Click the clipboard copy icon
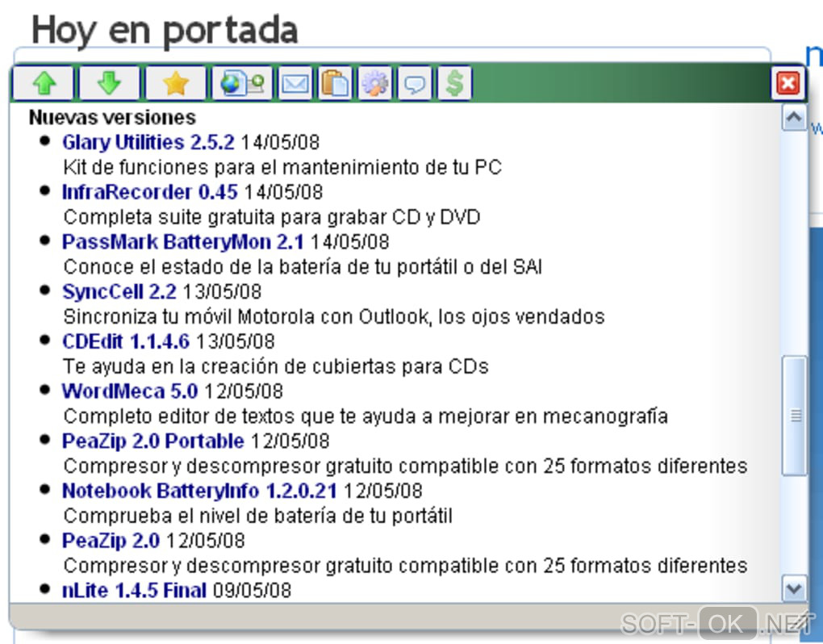Screen dimensions: 823x644 tap(335, 83)
